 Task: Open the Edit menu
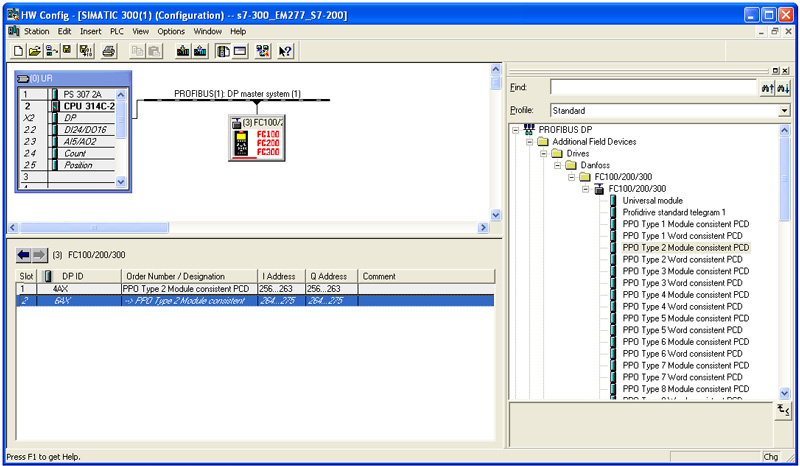tap(64, 31)
